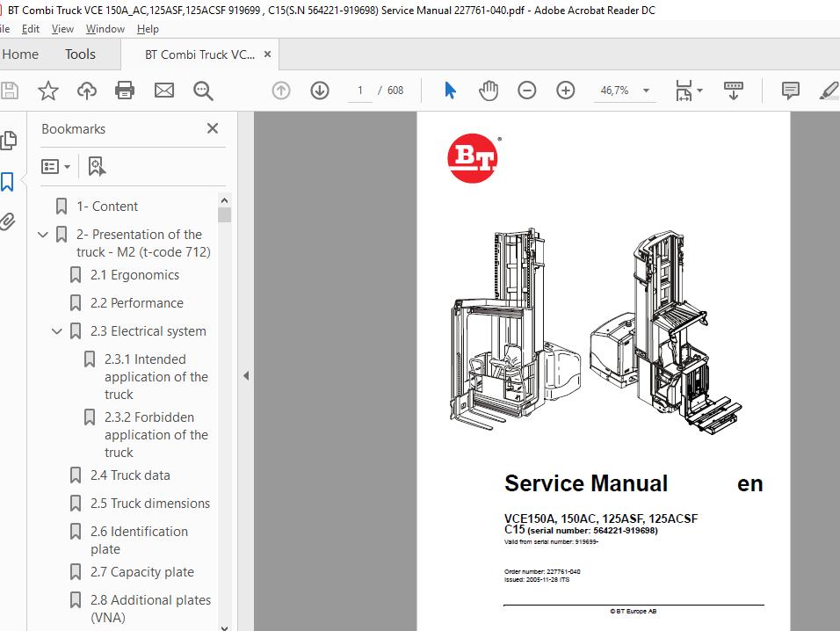Open the Window menu

click(x=105, y=29)
